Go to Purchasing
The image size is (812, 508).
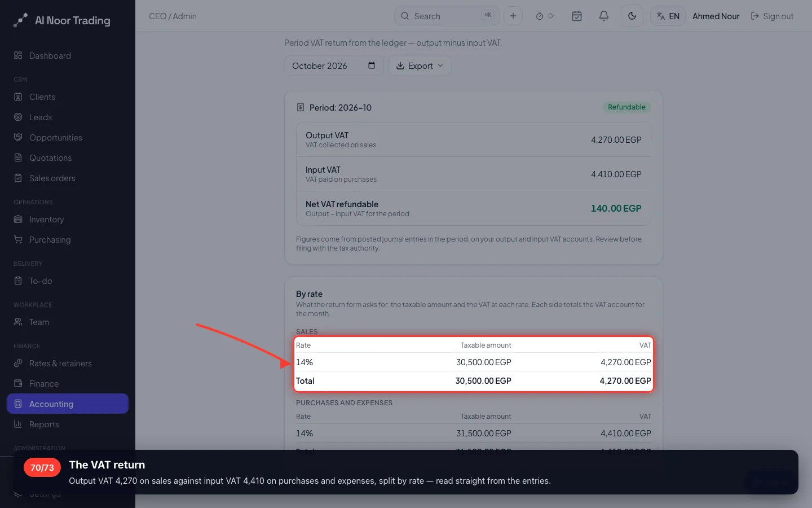(x=68, y=240)
